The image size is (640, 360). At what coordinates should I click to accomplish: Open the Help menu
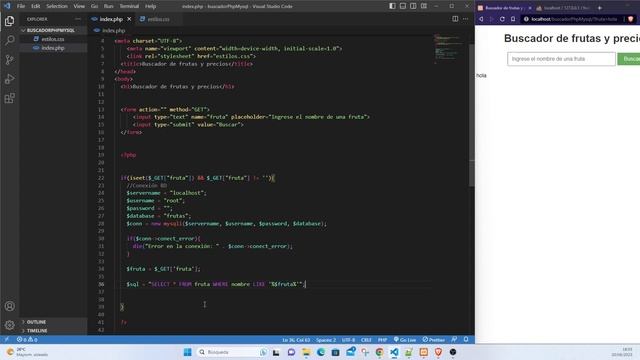(151, 6)
